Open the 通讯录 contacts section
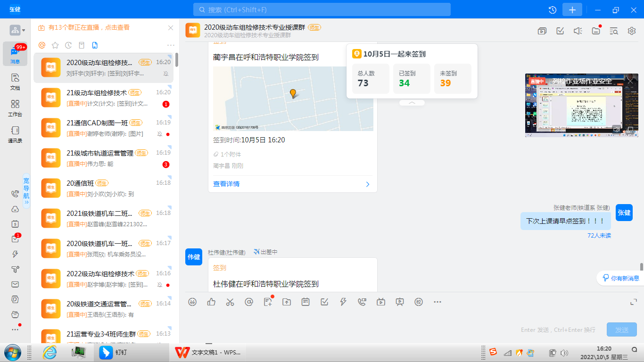Image resolution: width=644 pixels, height=362 pixels. 15,134
